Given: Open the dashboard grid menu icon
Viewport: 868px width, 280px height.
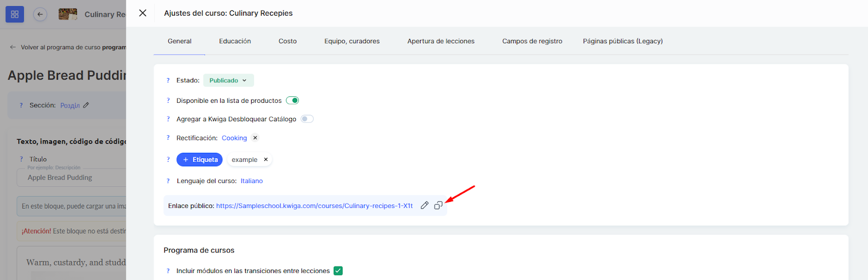Looking at the screenshot, I should coord(15,15).
